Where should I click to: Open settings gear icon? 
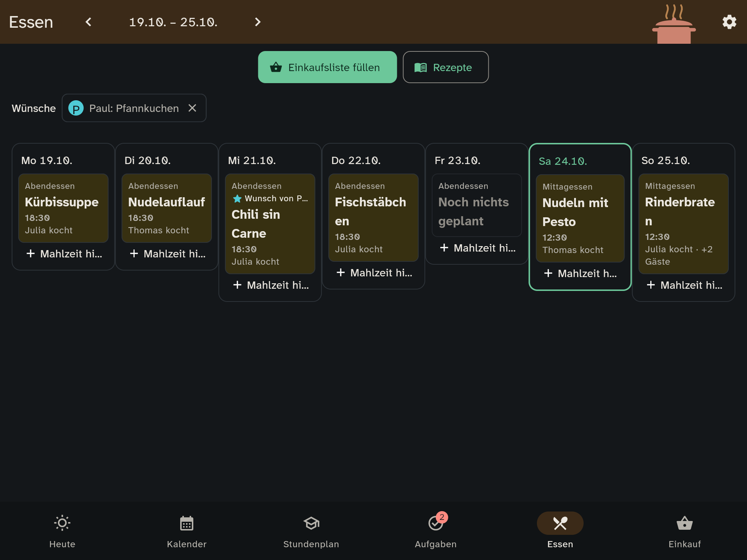pyautogui.click(x=729, y=22)
